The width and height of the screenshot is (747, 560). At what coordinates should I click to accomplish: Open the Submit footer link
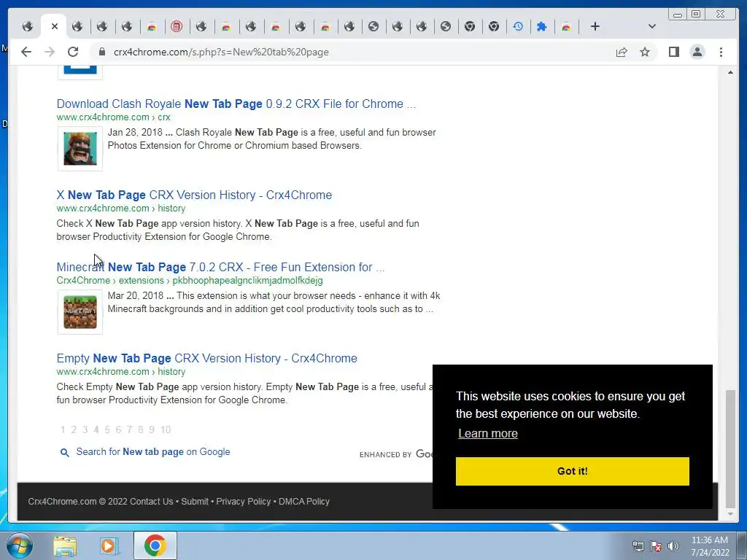pos(195,502)
